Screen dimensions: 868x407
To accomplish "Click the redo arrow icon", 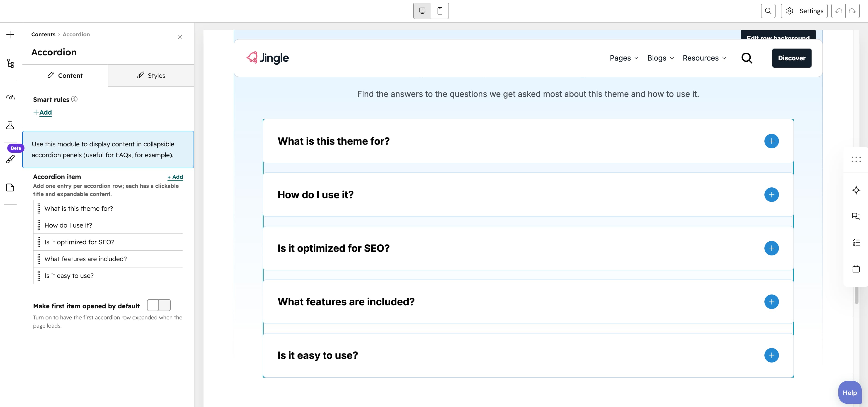I will coord(853,11).
